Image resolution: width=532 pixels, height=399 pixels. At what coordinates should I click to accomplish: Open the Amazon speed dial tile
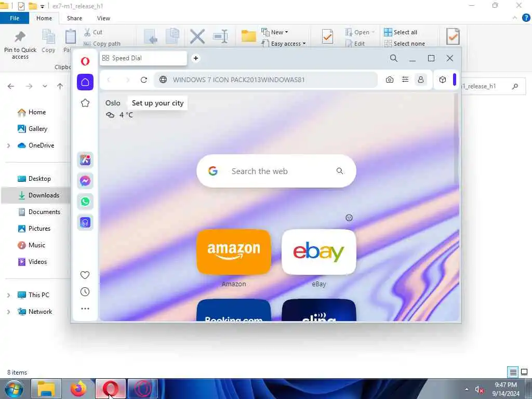[x=234, y=252]
